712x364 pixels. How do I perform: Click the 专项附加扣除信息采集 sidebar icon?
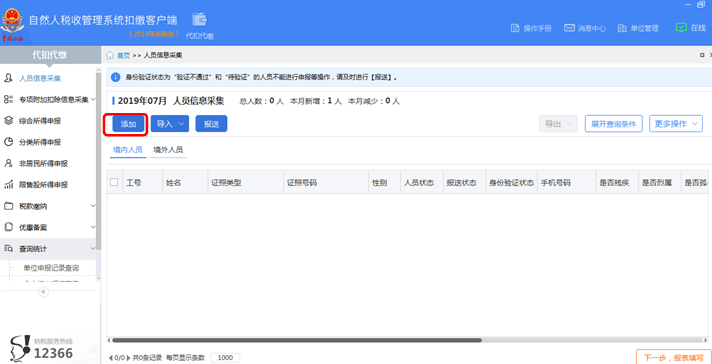[x=8, y=99]
